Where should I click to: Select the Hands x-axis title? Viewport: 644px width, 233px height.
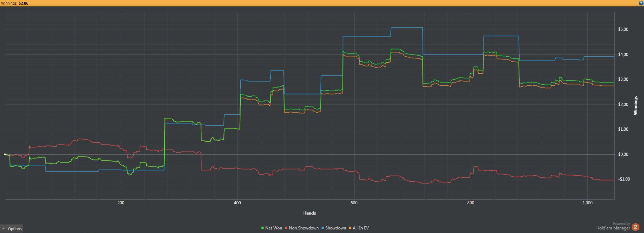pyautogui.click(x=309, y=213)
